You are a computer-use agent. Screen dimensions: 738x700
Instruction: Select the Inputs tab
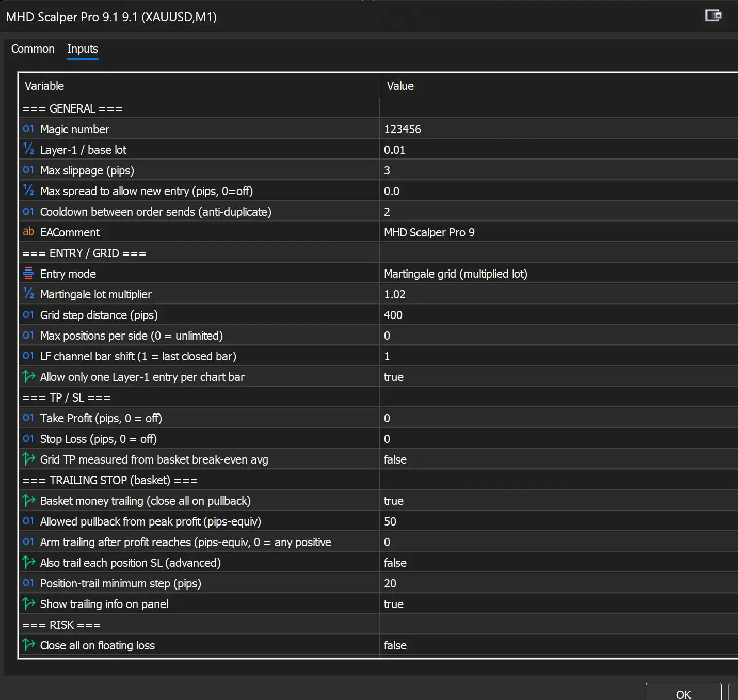(x=83, y=49)
